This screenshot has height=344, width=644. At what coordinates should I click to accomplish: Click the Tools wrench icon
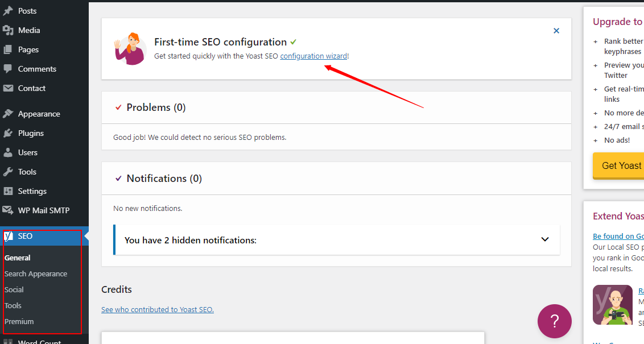[x=8, y=172]
